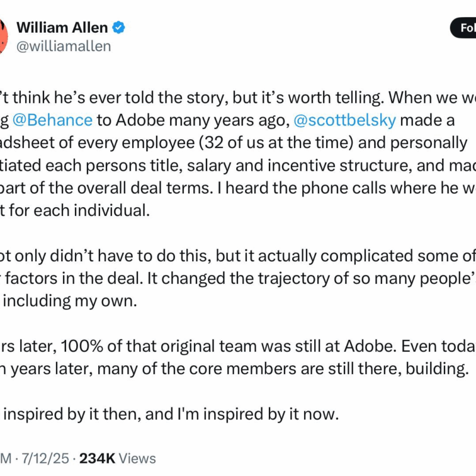Open the 234K Views count

coord(117,458)
